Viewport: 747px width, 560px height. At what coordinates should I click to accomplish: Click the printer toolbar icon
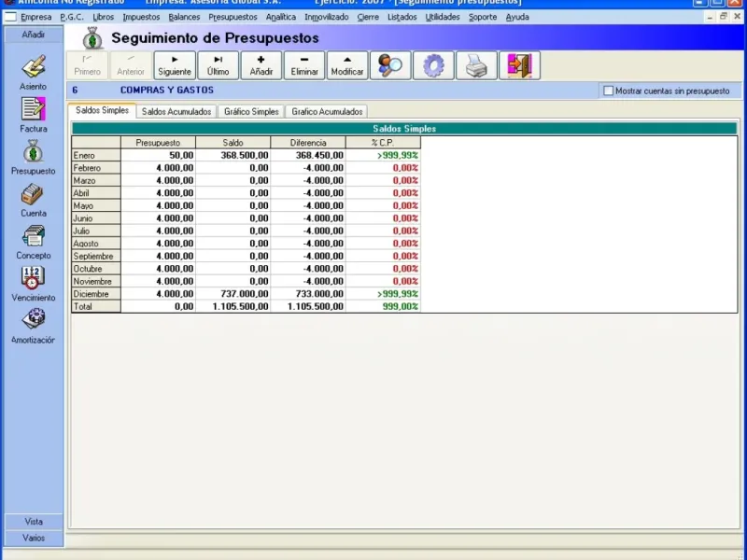point(476,65)
